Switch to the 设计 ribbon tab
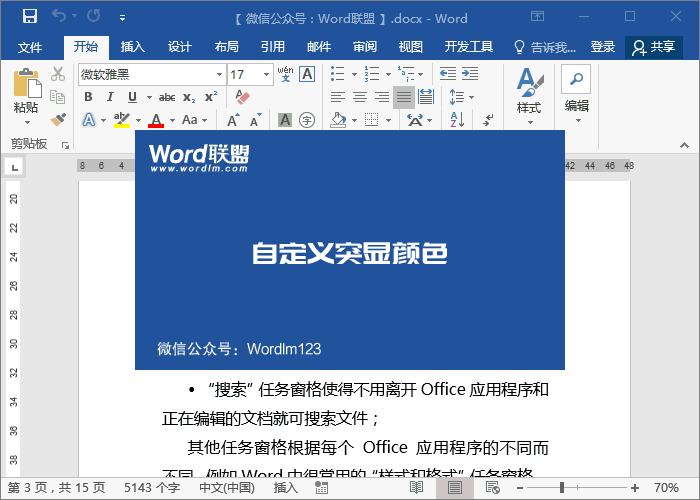The height and width of the screenshot is (500, 700). [179, 47]
